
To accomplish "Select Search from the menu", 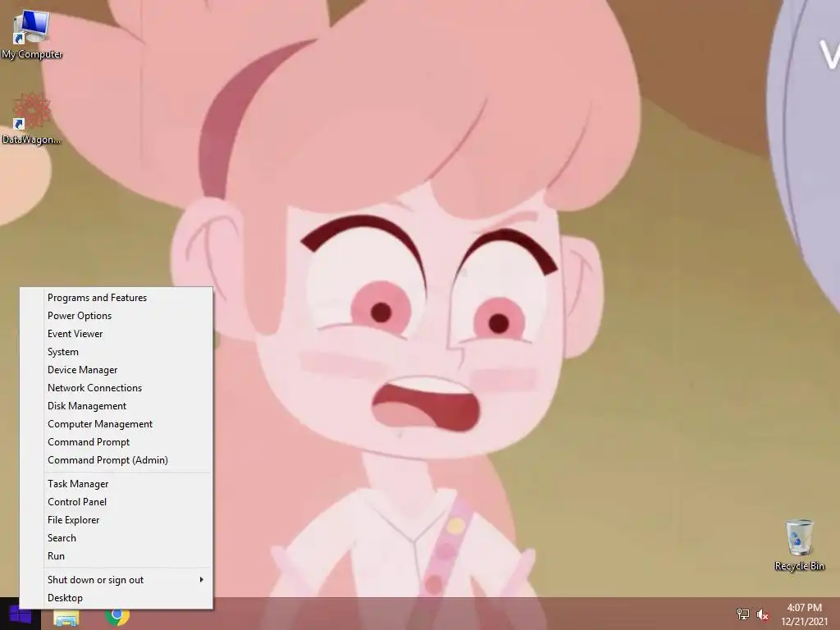I will tap(116, 538).
